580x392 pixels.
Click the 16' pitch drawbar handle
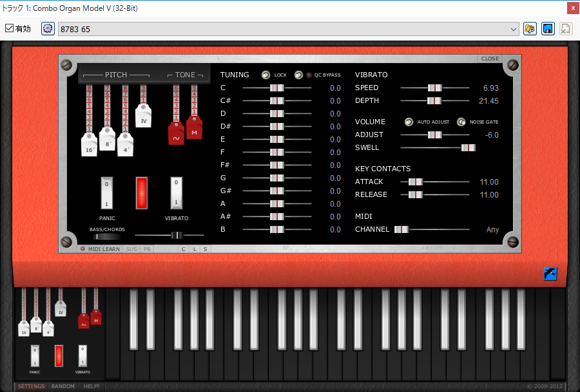(x=89, y=145)
